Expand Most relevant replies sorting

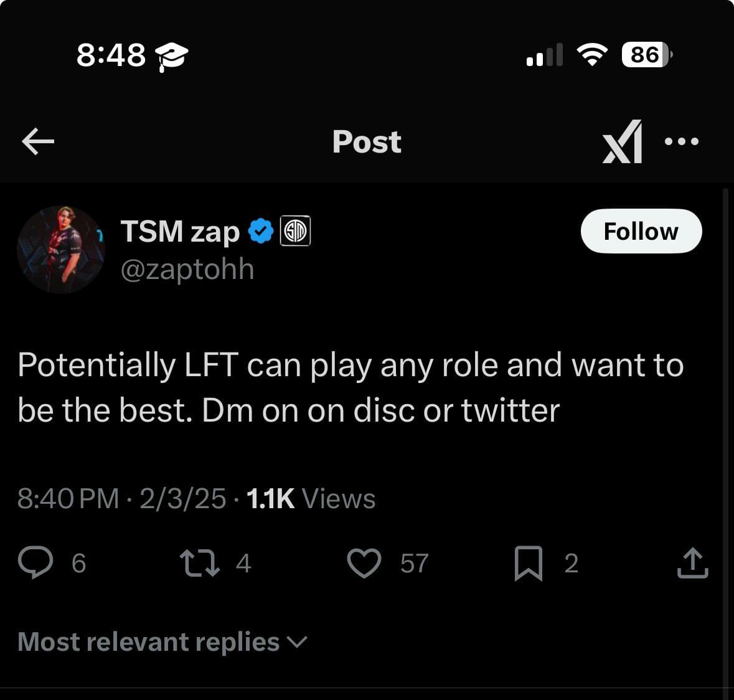[x=162, y=641]
